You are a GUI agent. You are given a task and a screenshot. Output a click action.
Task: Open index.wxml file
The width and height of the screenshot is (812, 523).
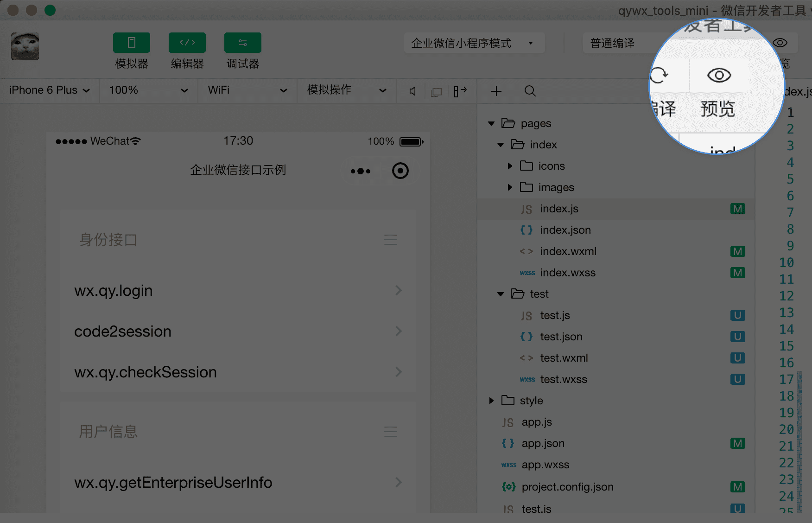[x=615, y=251]
